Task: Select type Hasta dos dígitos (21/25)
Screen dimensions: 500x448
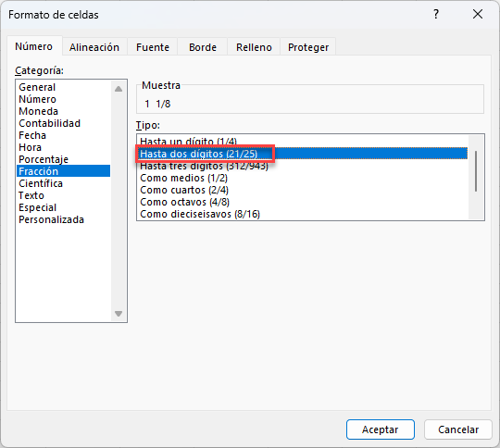Action: pyautogui.click(x=303, y=154)
